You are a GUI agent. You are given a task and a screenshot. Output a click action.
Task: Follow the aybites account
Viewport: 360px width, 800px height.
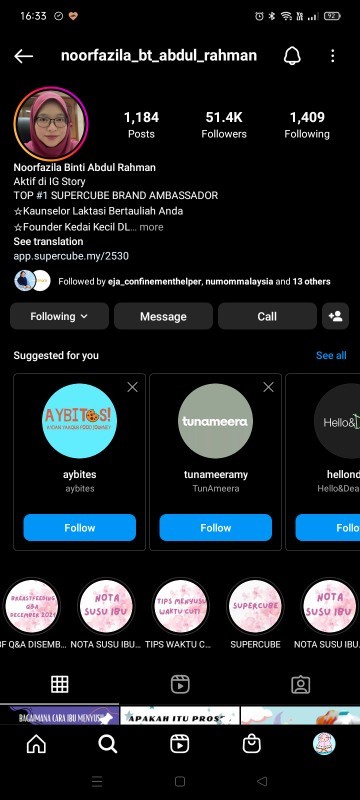[x=80, y=528]
